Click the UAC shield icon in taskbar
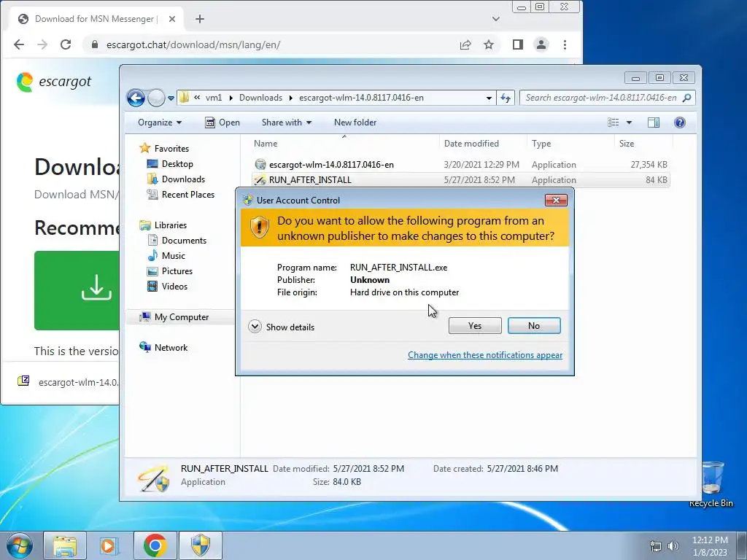The width and height of the screenshot is (747, 560). click(x=200, y=545)
